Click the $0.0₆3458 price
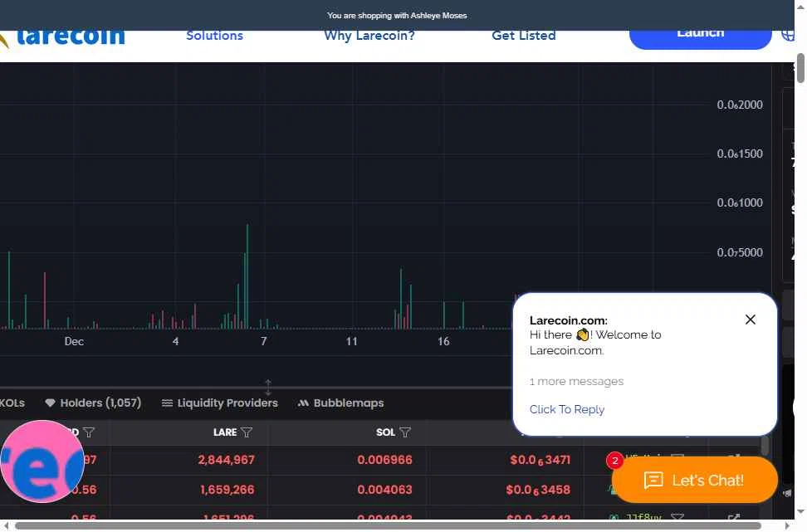The height and width of the screenshot is (532, 807). point(538,491)
